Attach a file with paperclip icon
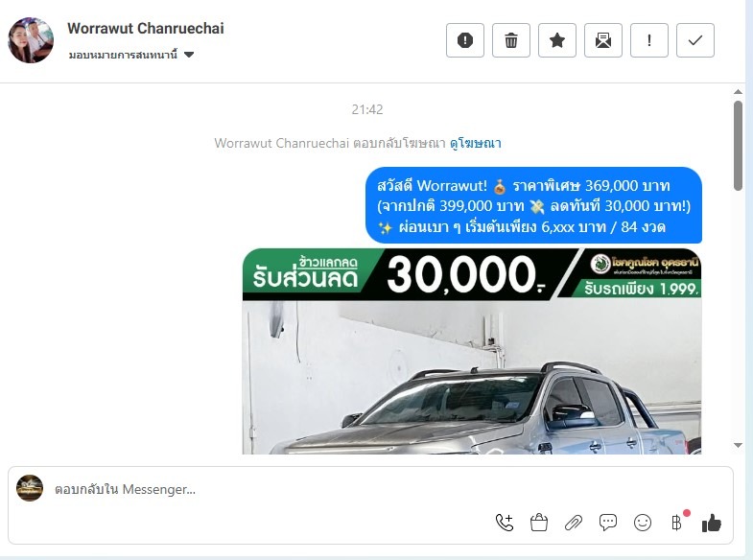 574,523
